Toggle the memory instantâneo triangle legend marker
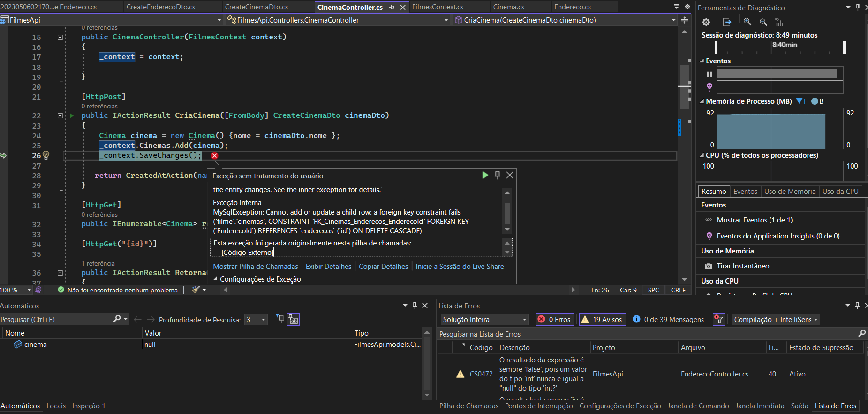 click(800, 101)
